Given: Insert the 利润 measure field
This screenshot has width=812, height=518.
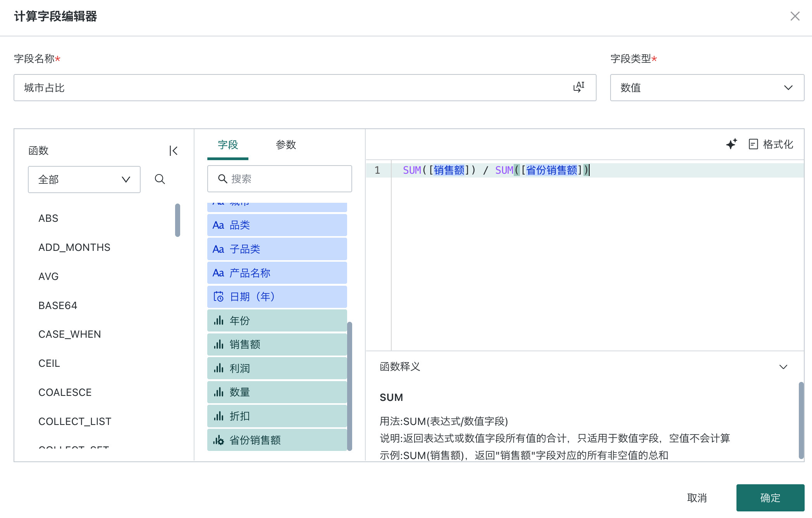Looking at the screenshot, I should click(x=277, y=368).
